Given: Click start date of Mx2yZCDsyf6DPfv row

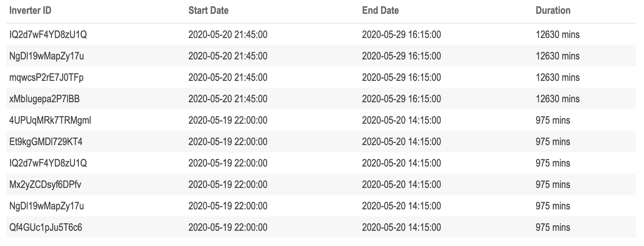Looking at the screenshot, I should click(x=228, y=184).
